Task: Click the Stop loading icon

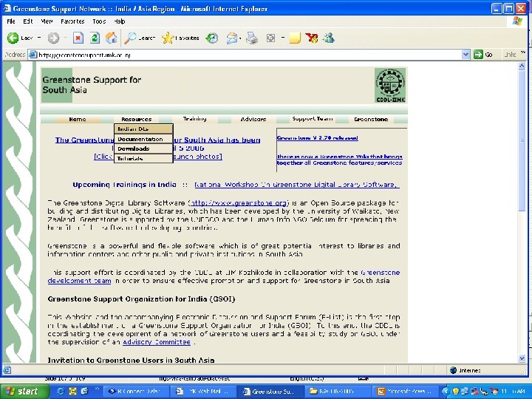Action: click(78, 38)
